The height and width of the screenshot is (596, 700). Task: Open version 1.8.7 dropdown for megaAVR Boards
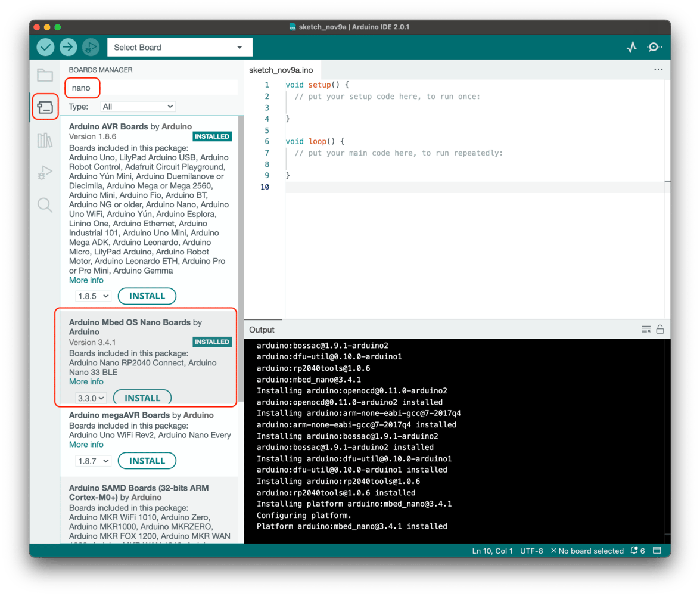coord(93,461)
